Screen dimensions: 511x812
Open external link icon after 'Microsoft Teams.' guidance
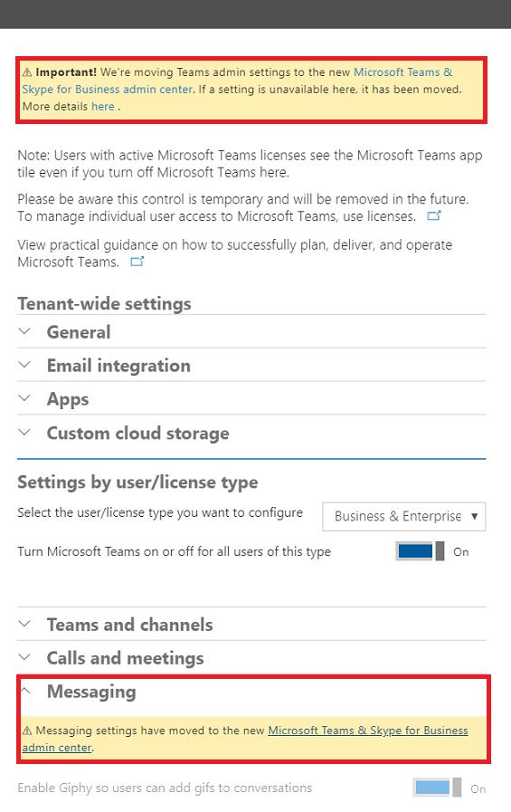coord(137,262)
